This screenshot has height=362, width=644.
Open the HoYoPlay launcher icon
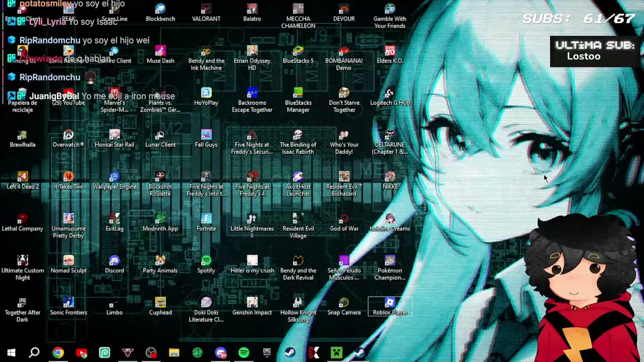click(206, 97)
